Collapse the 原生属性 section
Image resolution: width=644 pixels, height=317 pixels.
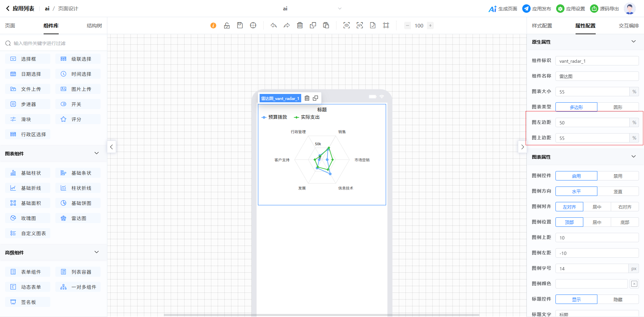(x=633, y=42)
